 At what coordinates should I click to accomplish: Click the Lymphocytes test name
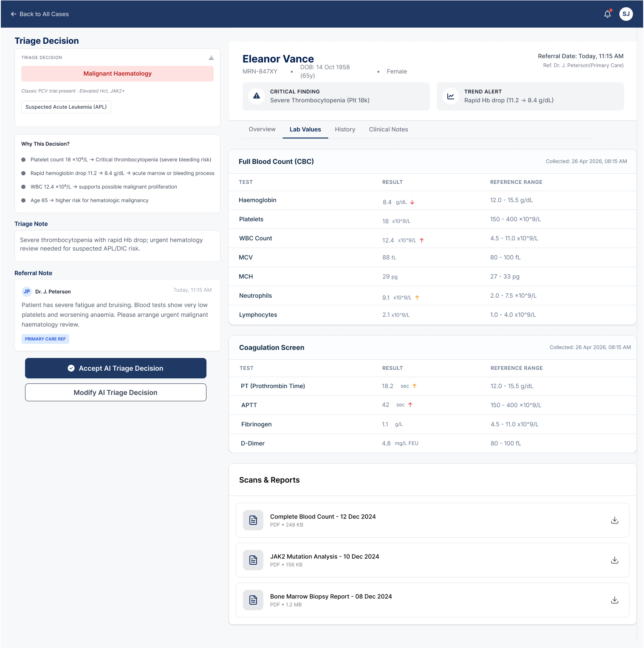coord(258,315)
